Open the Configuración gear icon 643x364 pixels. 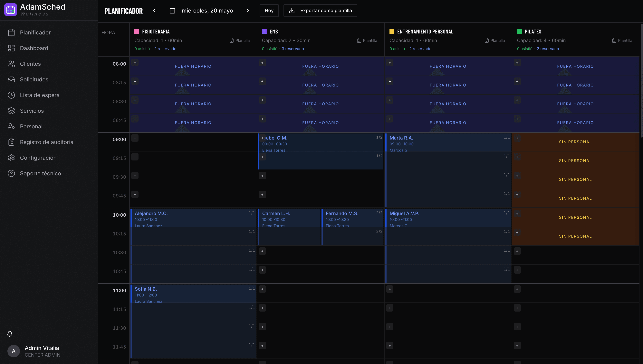click(x=11, y=158)
